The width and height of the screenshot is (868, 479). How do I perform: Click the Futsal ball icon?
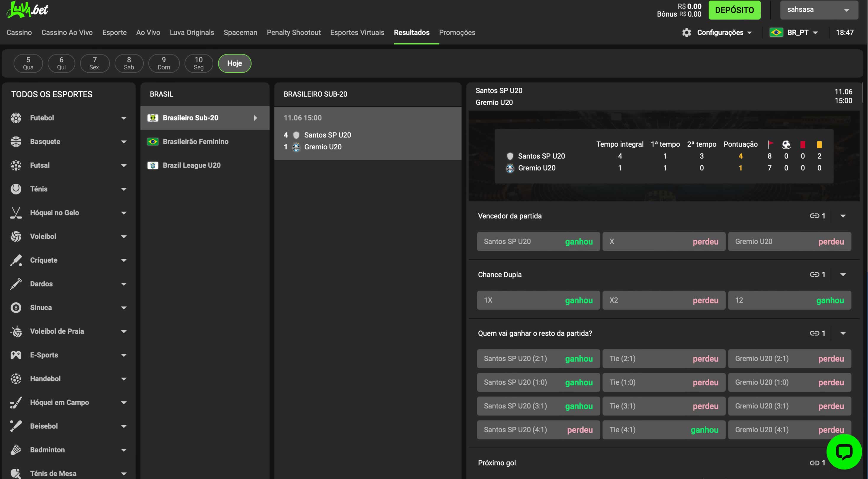tap(16, 165)
